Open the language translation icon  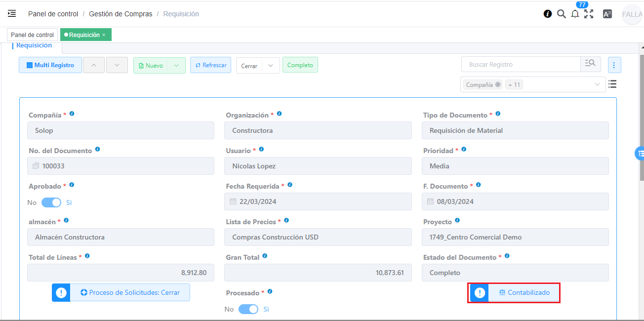coord(607,14)
